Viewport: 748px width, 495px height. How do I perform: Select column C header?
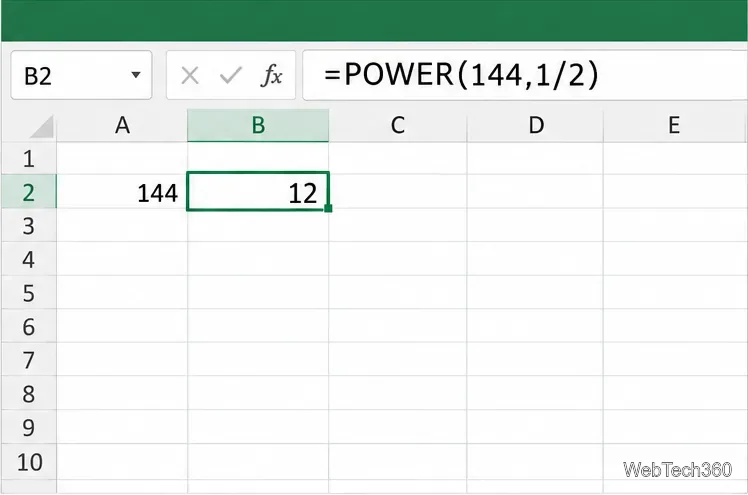tap(398, 126)
